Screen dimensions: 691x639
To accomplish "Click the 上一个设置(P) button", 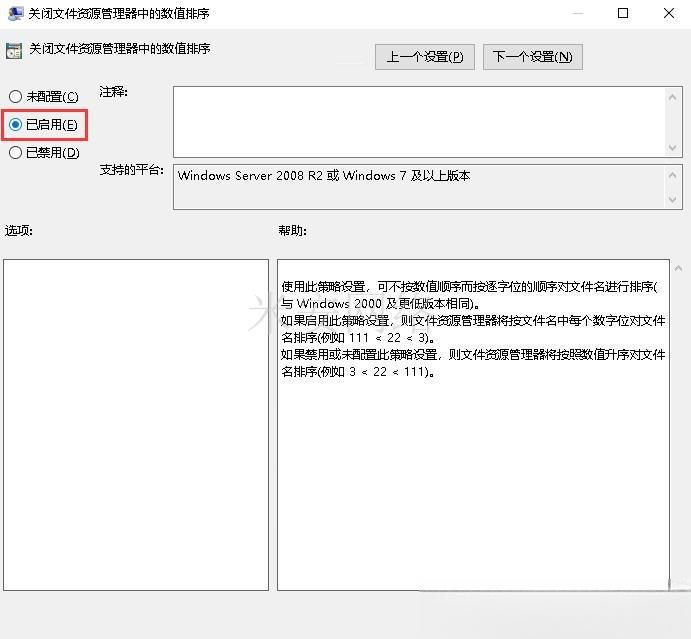I will tap(424, 57).
